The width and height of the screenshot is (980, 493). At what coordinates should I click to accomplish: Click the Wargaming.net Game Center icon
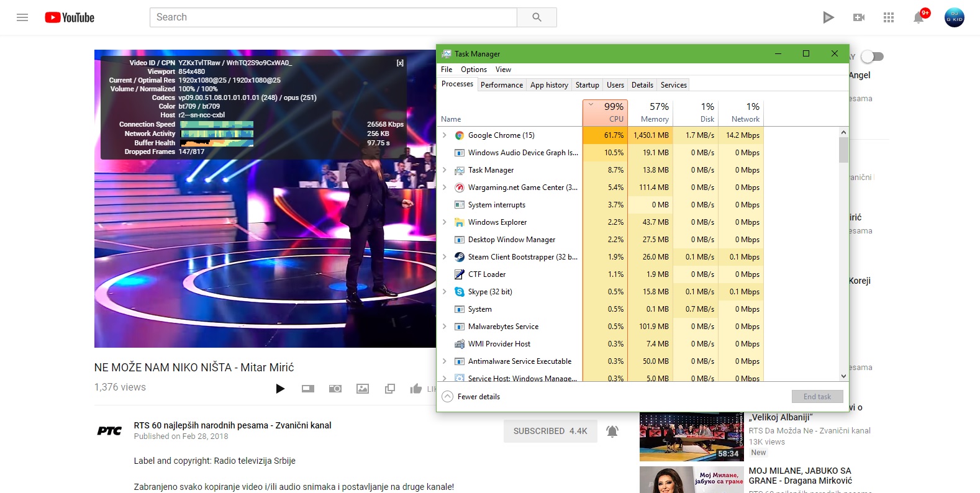(x=460, y=188)
